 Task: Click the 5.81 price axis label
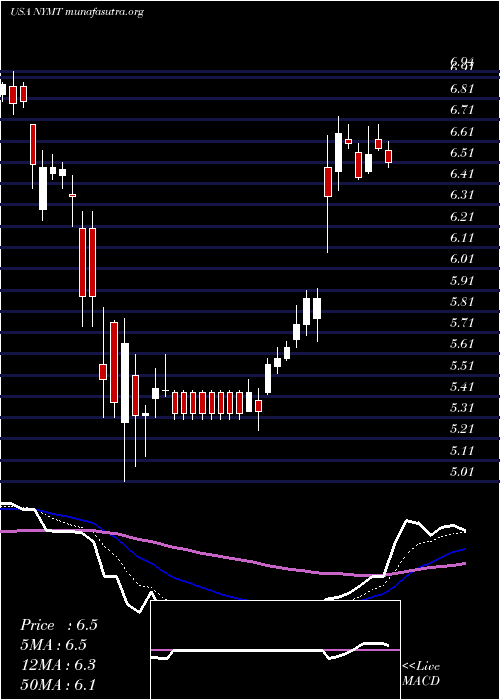[462, 302]
